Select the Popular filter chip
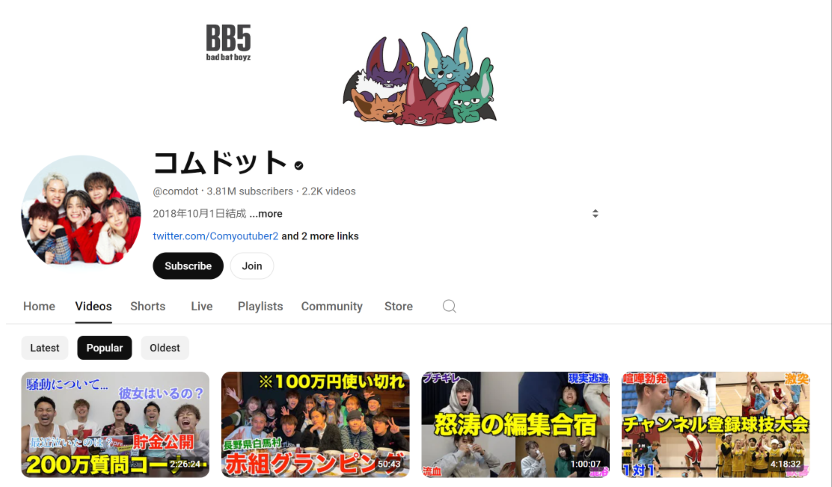Viewport: 832px width, 487px height. pos(105,348)
